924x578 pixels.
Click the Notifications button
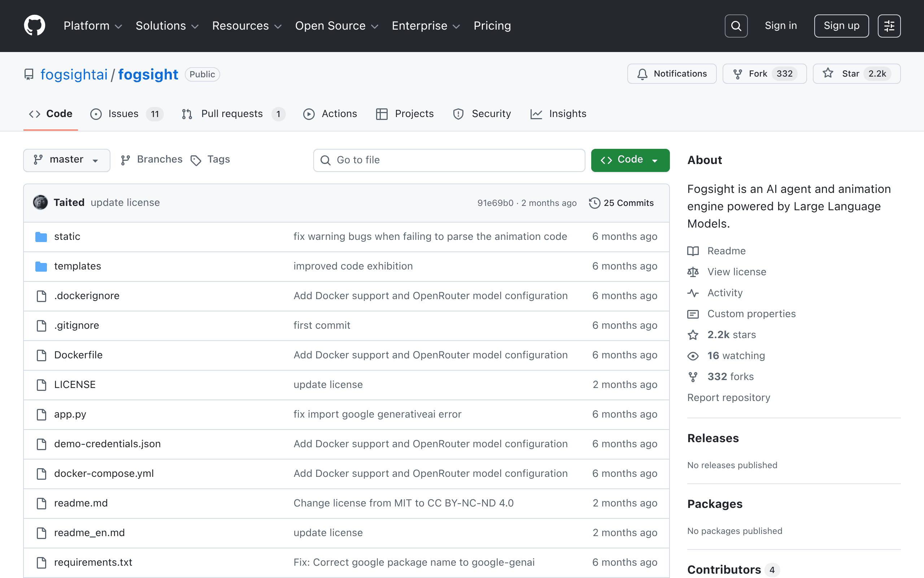pos(672,74)
